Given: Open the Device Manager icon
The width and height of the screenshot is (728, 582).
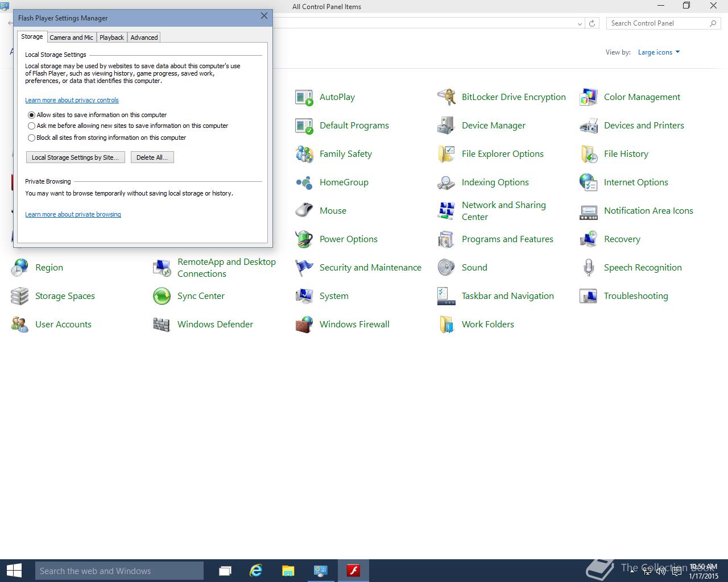Looking at the screenshot, I should click(x=446, y=126).
